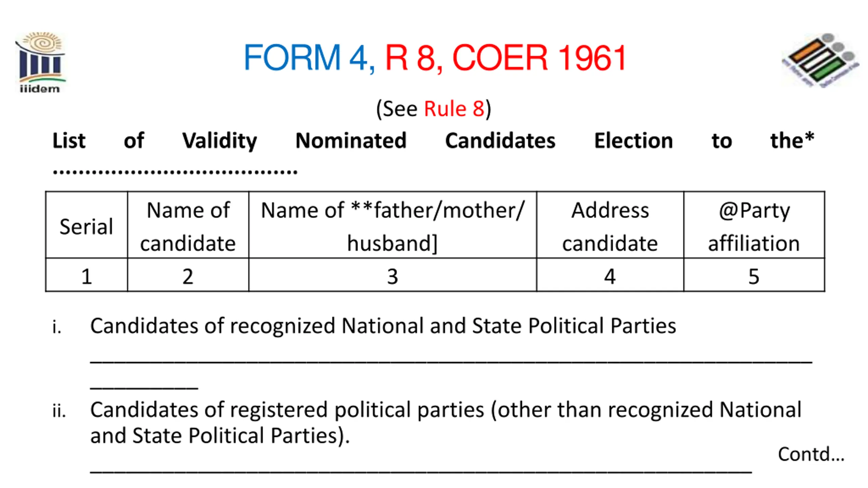868x488 pixels.
Task: Click table cell numbered 4
Action: tap(610, 275)
